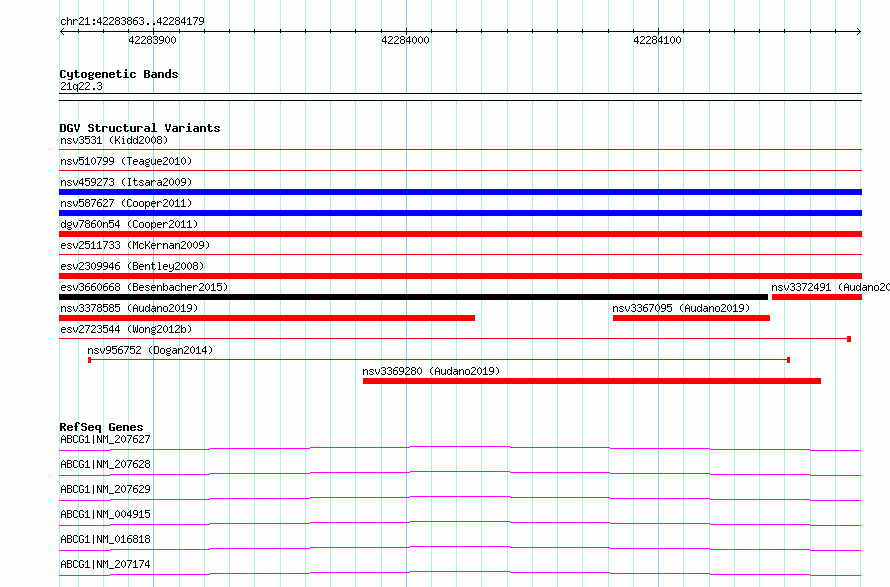The width and height of the screenshot is (890, 587).
Task: Click the nsv3531 (Kidd2008) variant label
Action: pos(114,140)
